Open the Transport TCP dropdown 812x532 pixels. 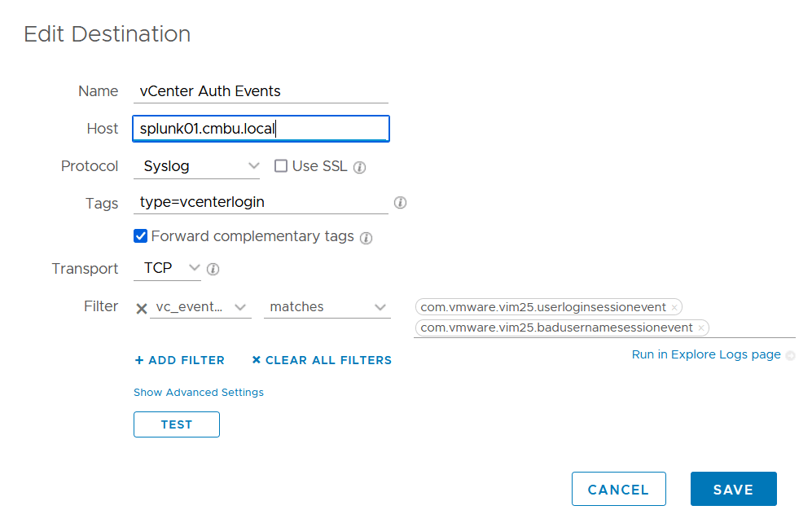pyautogui.click(x=168, y=267)
